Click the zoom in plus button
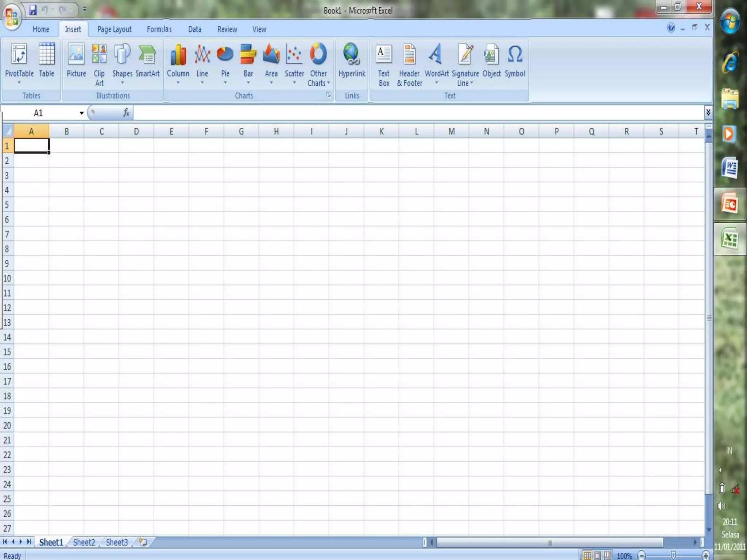 (706, 556)
